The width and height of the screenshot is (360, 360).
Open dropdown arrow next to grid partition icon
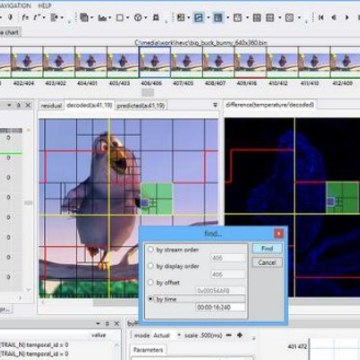tap(189, 18)
